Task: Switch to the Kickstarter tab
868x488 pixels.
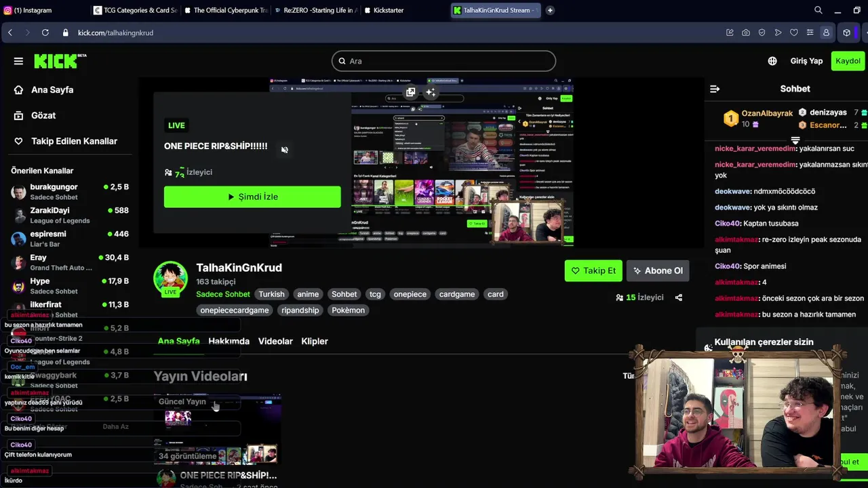Action: click(405, 10)
